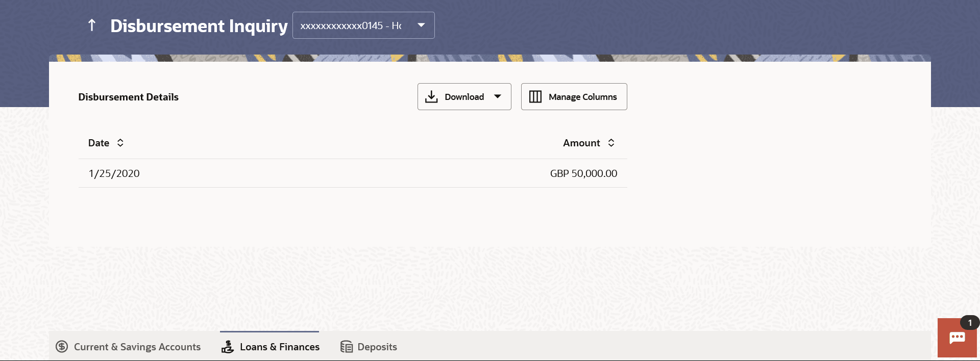Open the account number dropdown
This screenshot has height=361, width=980.
[363, 25]
